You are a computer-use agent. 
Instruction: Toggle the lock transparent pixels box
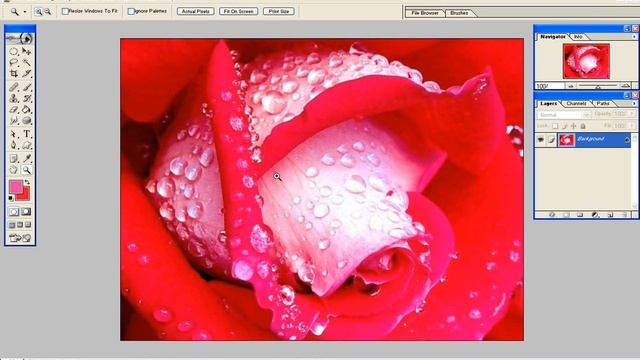pos(555,126)
